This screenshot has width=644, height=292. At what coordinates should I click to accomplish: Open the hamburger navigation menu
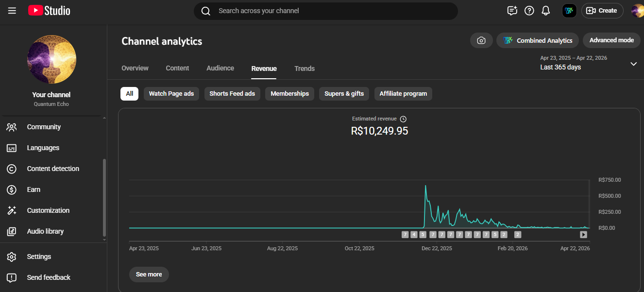point(12,11)
